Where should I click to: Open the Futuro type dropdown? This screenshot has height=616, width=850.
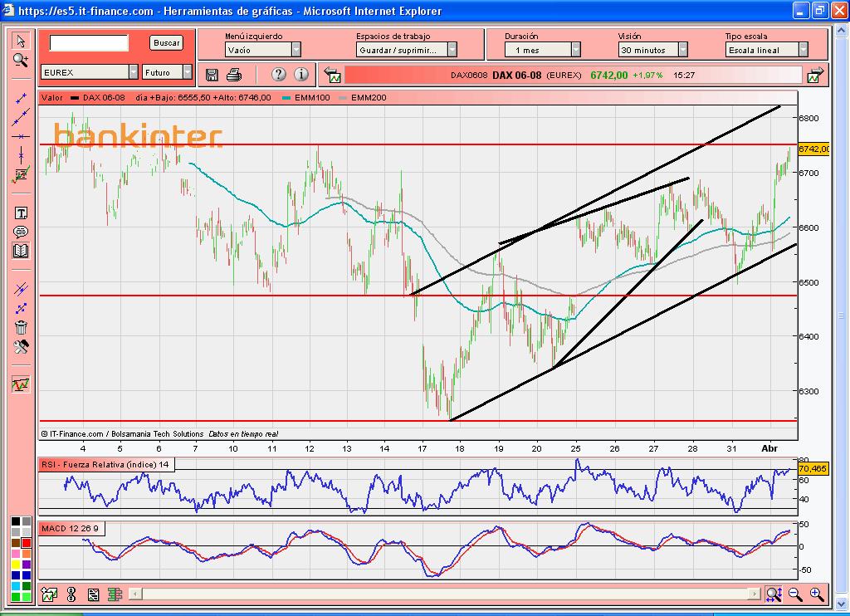coord(167,72)
